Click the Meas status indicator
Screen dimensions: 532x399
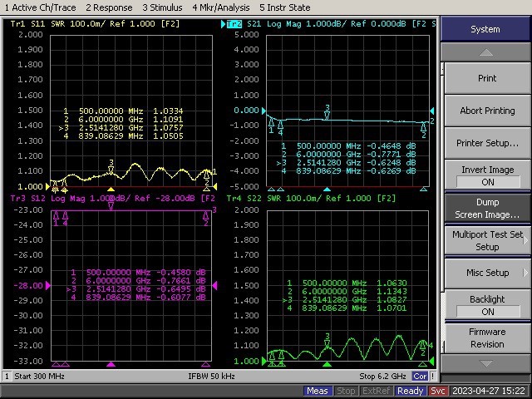tap(318, 391)
